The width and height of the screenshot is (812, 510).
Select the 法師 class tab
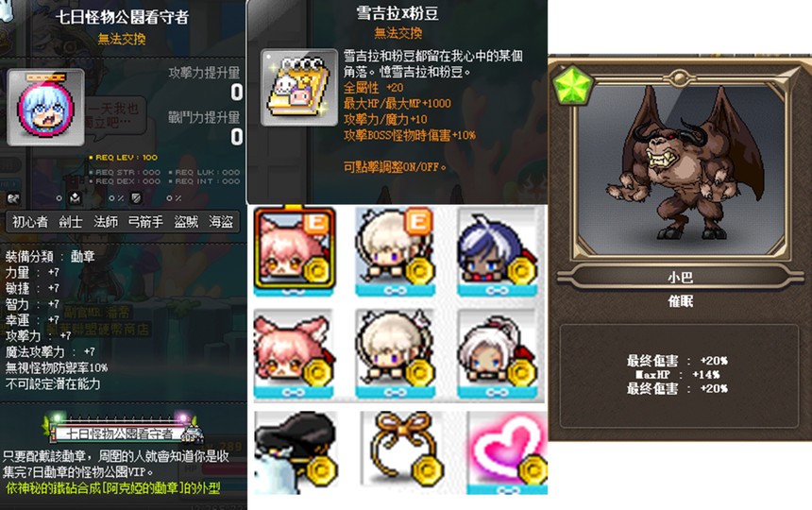click(x=106, y=222)
